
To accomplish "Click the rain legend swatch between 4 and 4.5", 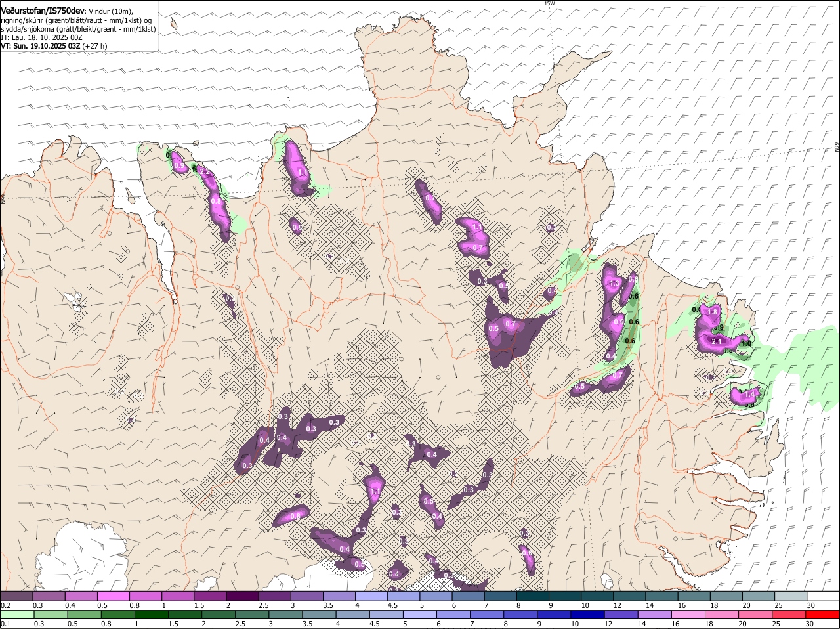I will (x=352, y=615).
